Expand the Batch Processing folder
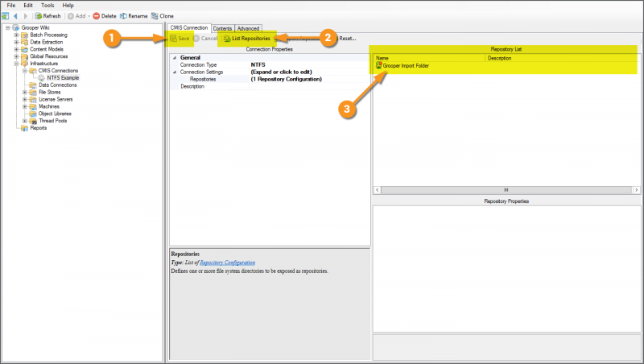 (16, 35)
